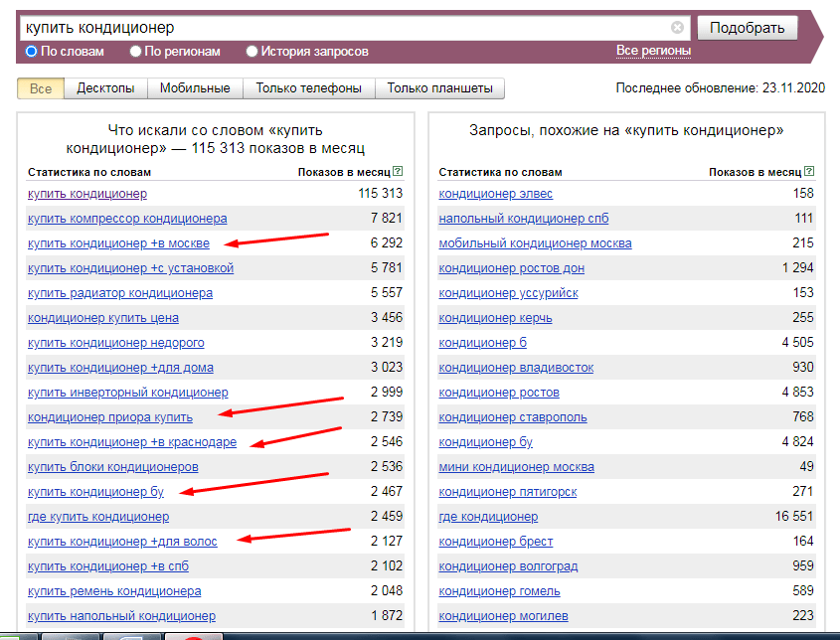Image resolution: width=840 pixels, height=640 pixels.
Task: Switch to the 'Десктопы' tab
Action: [105, 88]
